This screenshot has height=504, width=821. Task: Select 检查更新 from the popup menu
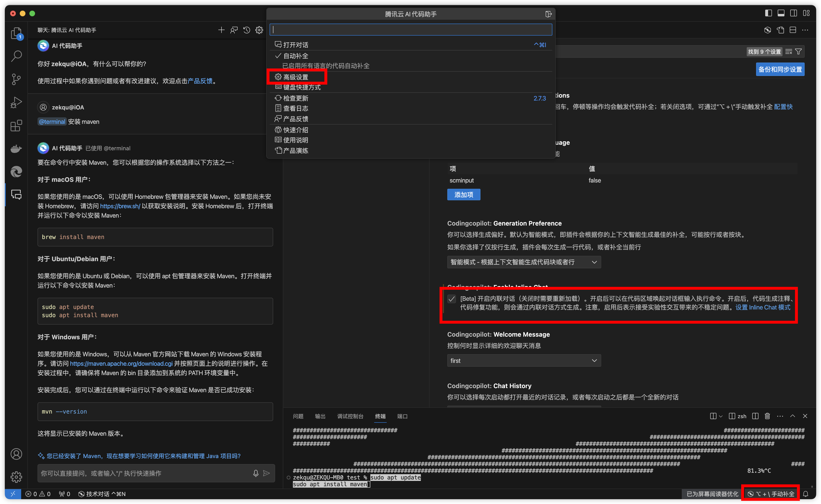coord(411,98)
